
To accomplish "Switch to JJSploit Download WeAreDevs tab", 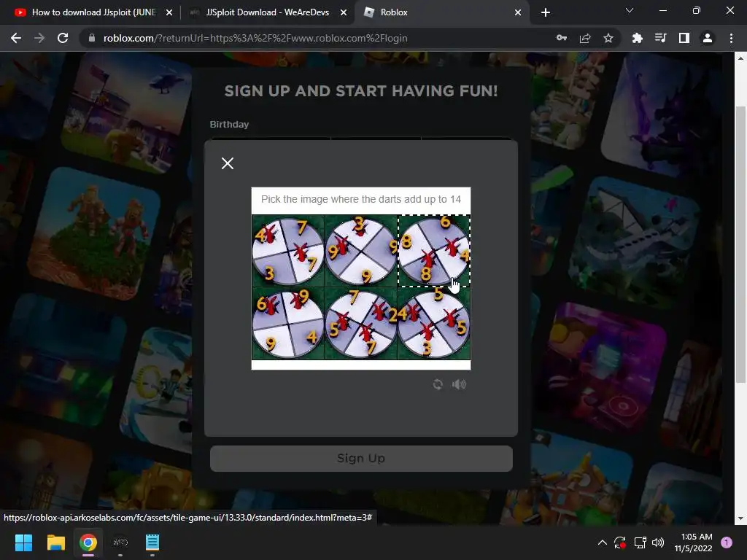I will coord(267,12).
